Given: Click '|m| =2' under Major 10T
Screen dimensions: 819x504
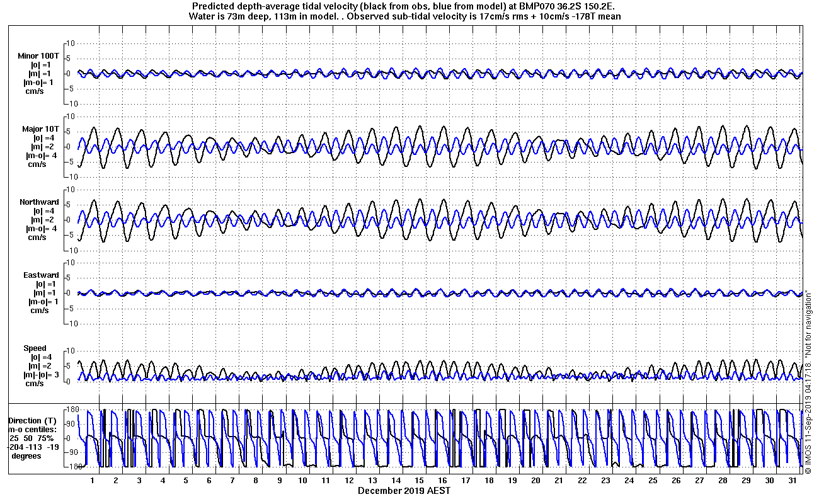Looking at the screenshot, I should coord(43,147).
